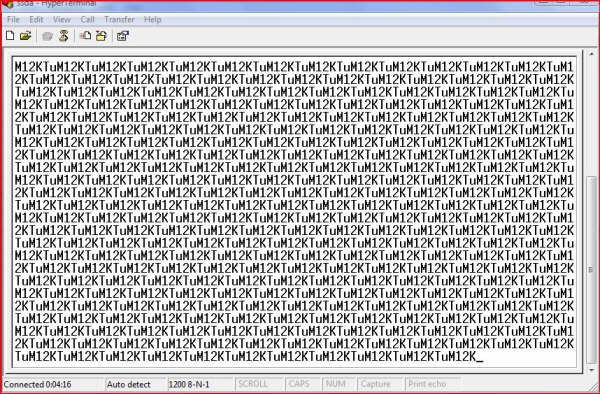Open the Call menu
The height and width of the screenshot is (394, 600).
(87, 20)
